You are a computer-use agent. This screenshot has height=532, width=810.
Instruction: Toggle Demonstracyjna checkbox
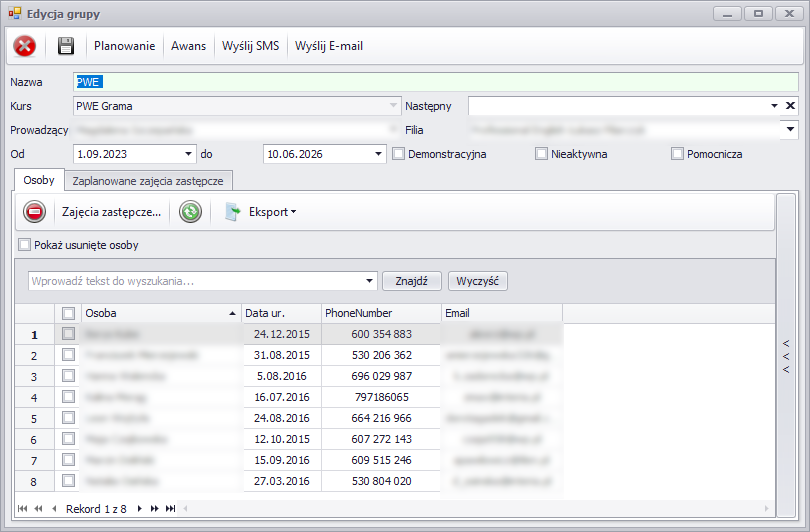398,154
